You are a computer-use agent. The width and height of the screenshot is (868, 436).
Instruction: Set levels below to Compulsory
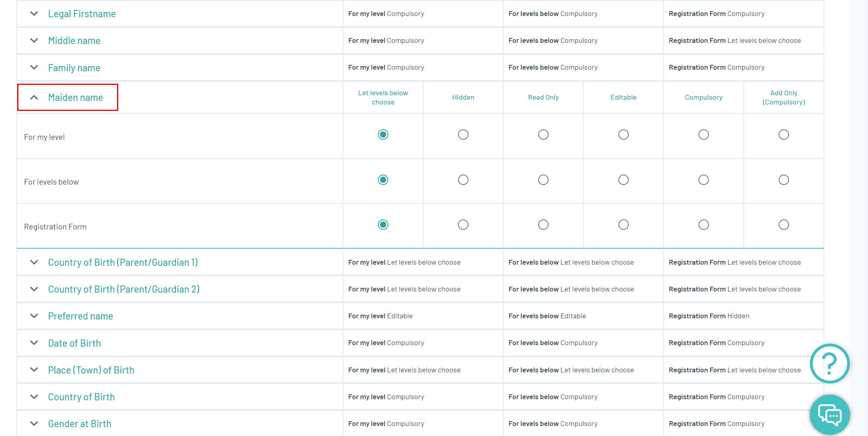[x=703, y=180]
